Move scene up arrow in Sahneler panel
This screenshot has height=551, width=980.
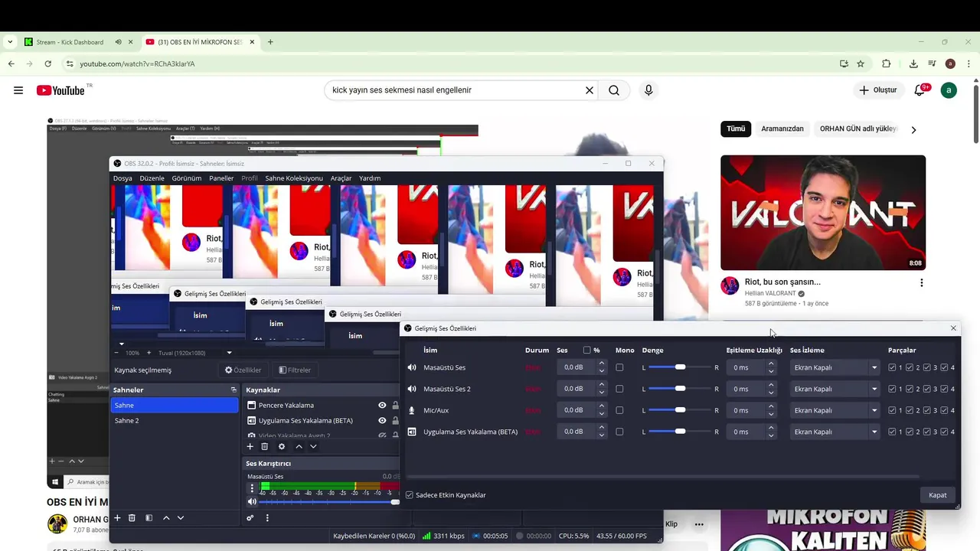click(x=166, y=518)
